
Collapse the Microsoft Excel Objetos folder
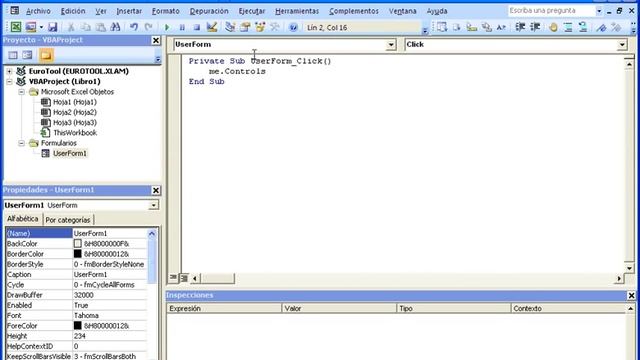tap(21, 92)
